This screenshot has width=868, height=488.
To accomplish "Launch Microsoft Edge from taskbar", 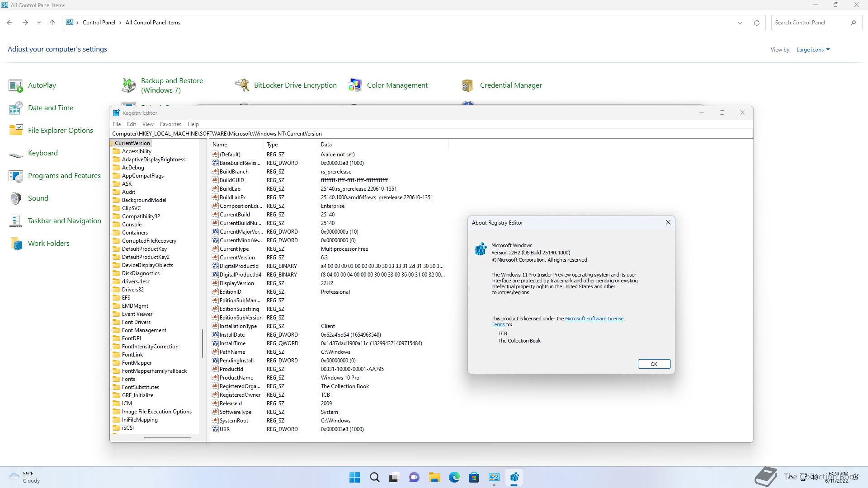I will point(454,477).
